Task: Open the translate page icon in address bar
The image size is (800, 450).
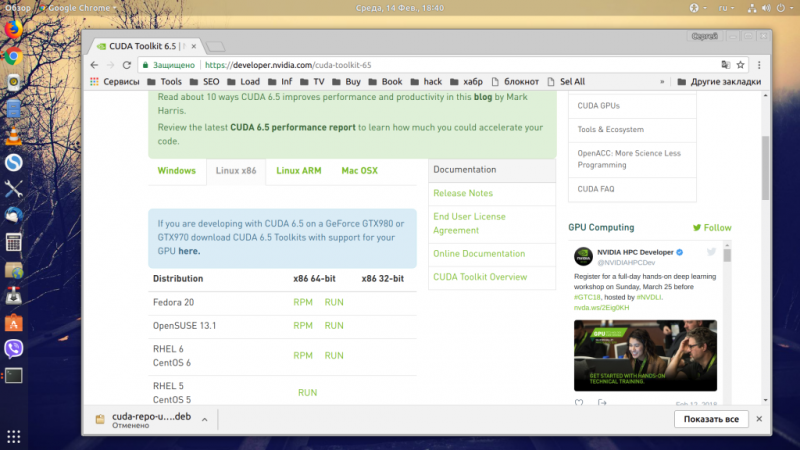Action: (x=726, y=65)
